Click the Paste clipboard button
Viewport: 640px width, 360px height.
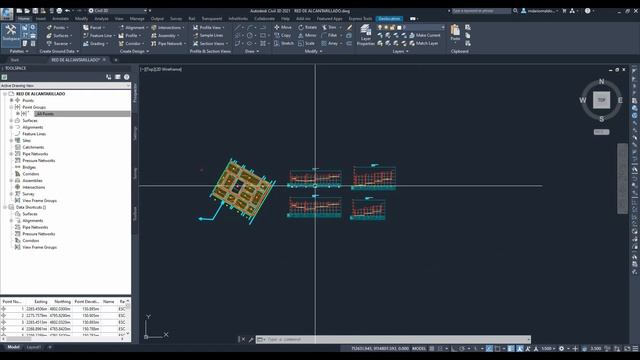click(455, 32)
